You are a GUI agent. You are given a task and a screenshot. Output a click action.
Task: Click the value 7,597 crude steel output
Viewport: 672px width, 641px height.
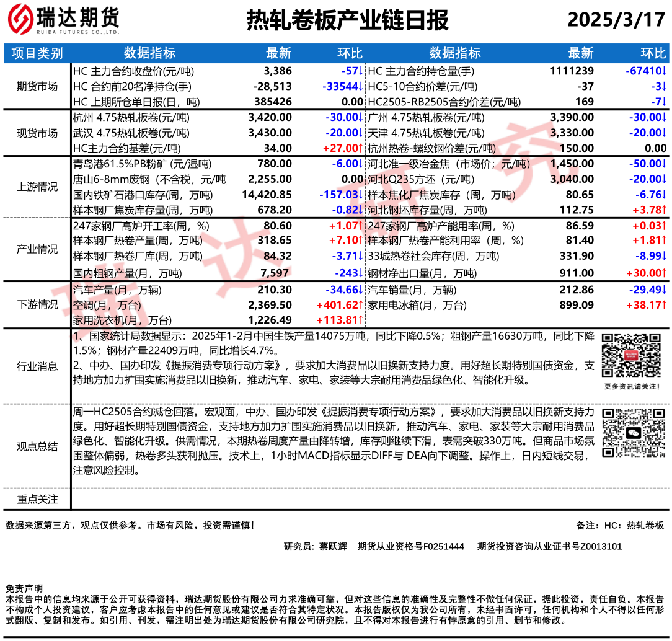click(x=274, y=273)
